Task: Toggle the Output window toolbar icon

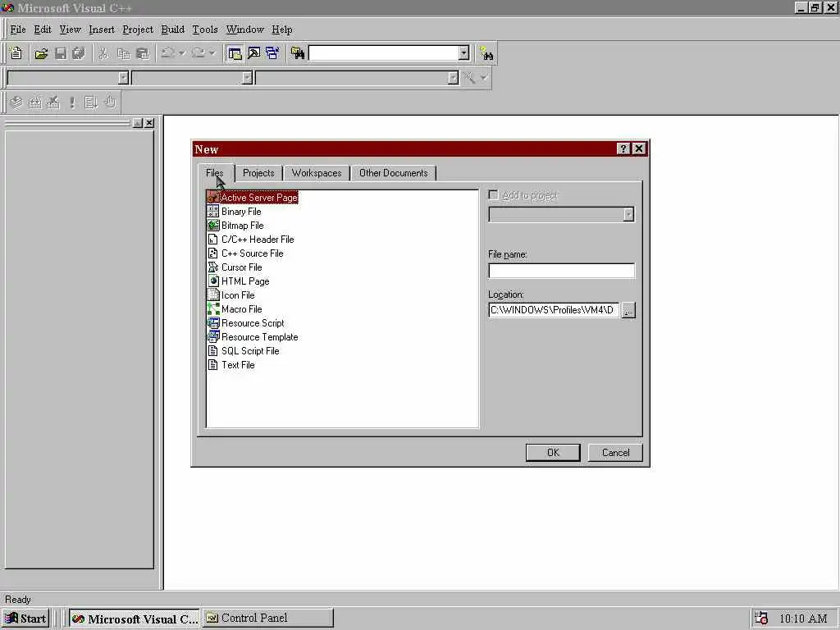Action: pyautogui.click(x=254, y=53)
